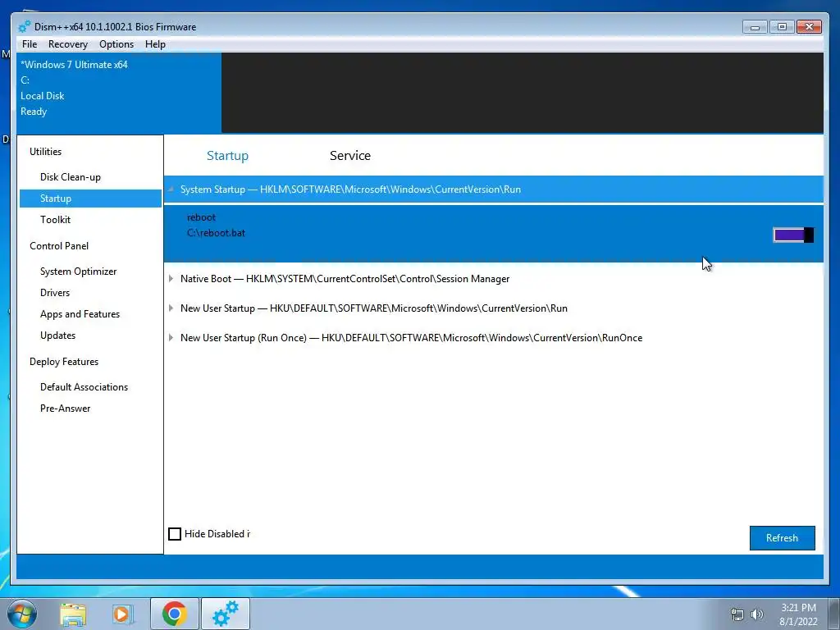Open the Help menu

point(155,44)
